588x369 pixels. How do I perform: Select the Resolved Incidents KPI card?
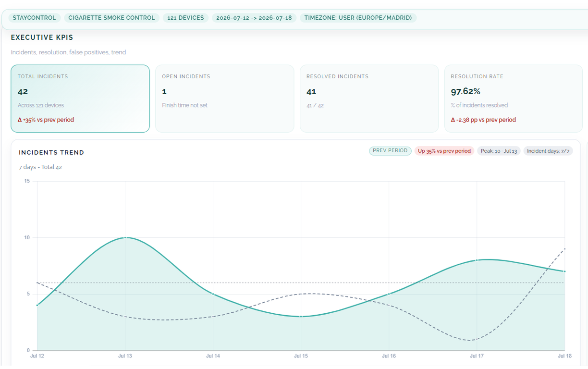[369, 98]
